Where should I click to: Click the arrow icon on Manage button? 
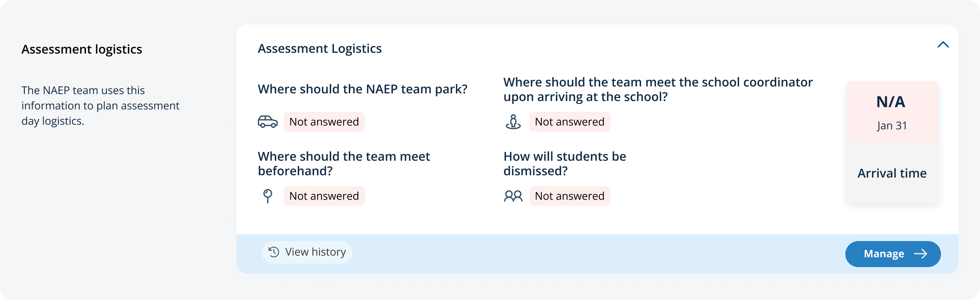921,254
